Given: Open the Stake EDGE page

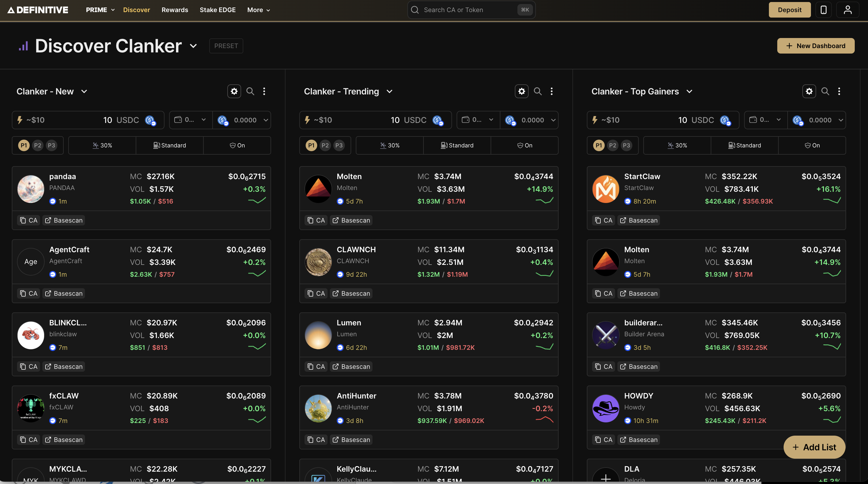Looking at the screenshot, I should 217,10.
